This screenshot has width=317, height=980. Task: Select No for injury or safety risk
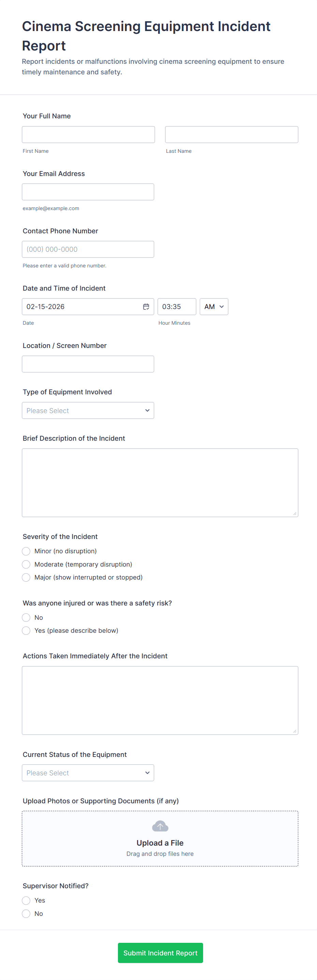pyautogui.click(x=26, y=617)
